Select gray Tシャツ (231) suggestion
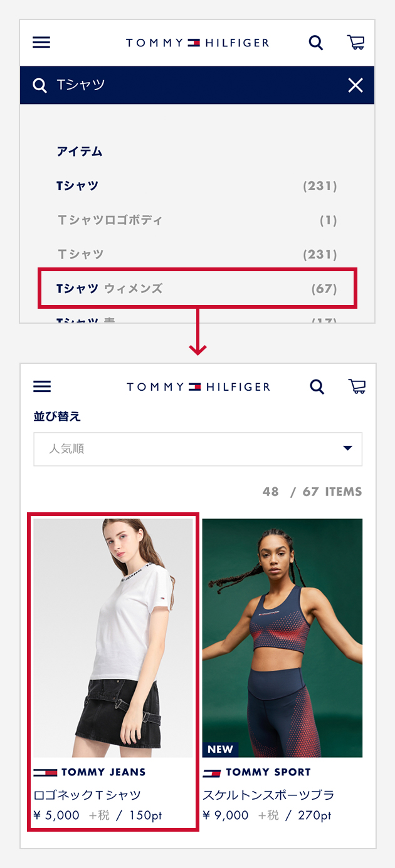 pyautogui.click(x=197, y=254)
